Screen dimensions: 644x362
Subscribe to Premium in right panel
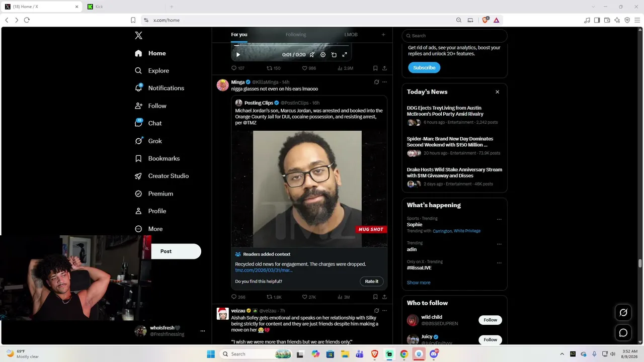[424, 67]
